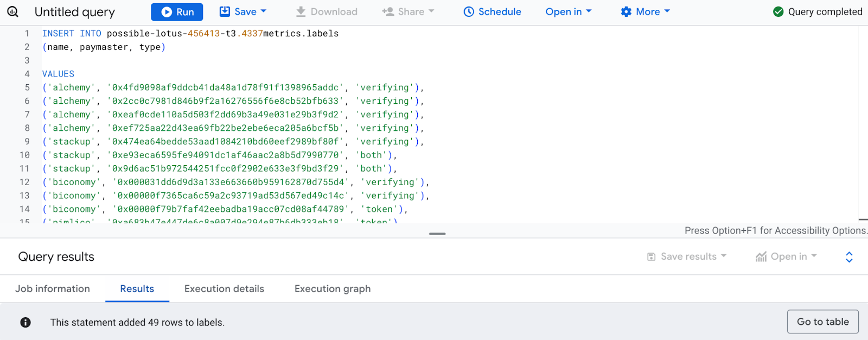Image resolution: width=868 pixels, height=340 pixels.
Task: Click address '0x000031dd6d9d3a133e663660b959162870d755d4'
Action: tap(231, 182)
